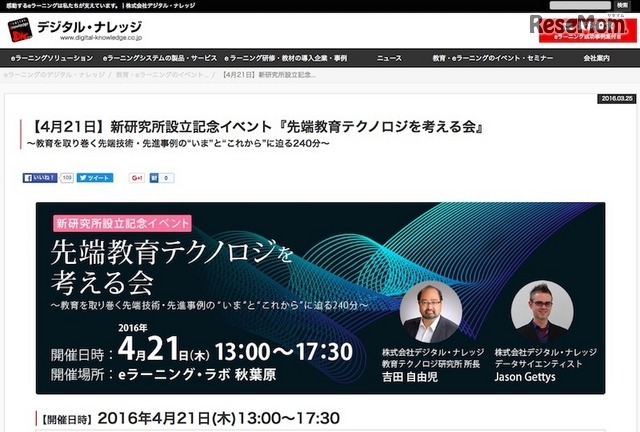Click the photo of Jason Gettys

[x=542, y=311]
